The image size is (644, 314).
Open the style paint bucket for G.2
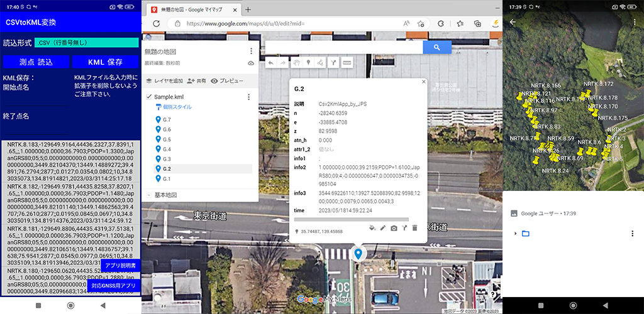tap(372, 227)
